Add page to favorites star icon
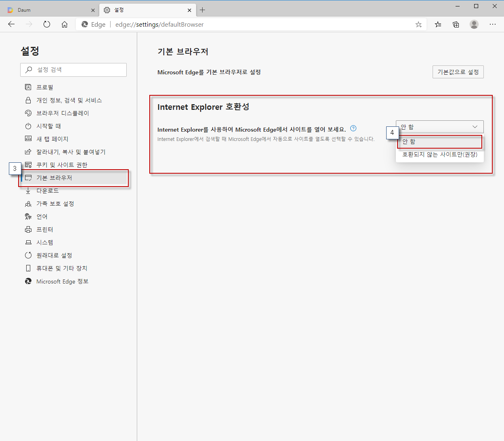Image resolution: width=504 pixels, height=441 pixels. (x=418, y=25)
